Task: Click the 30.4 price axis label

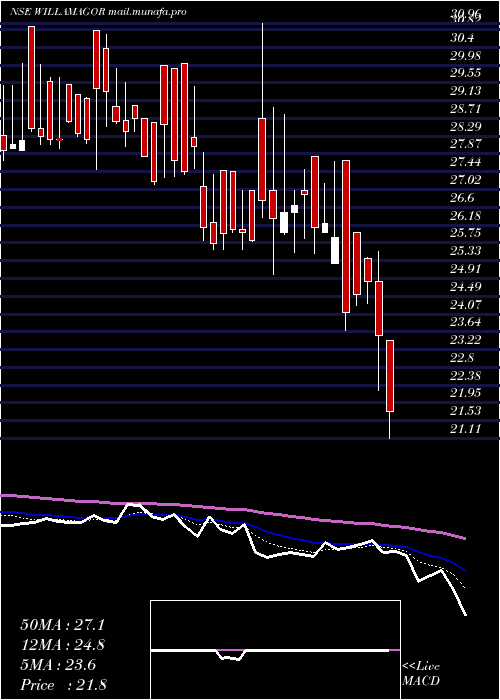Action: coord(462,38)
